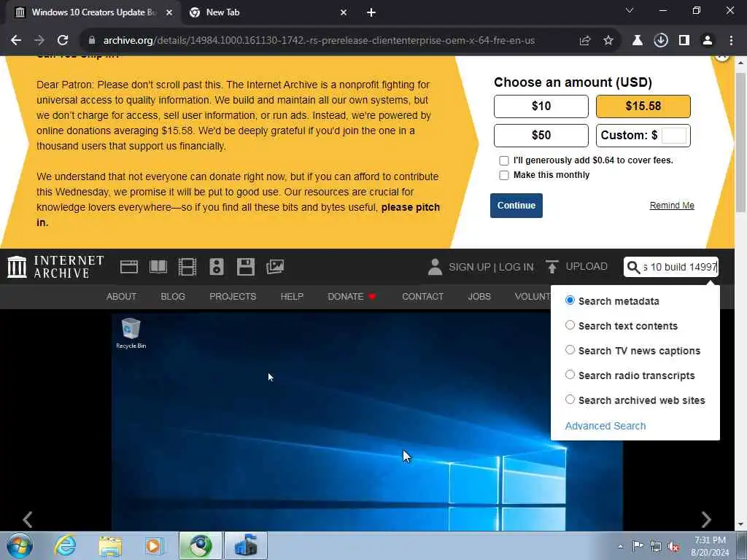Open ABOUT in navigation bar
Screen dimensions: 747x560
pos(122,297)
